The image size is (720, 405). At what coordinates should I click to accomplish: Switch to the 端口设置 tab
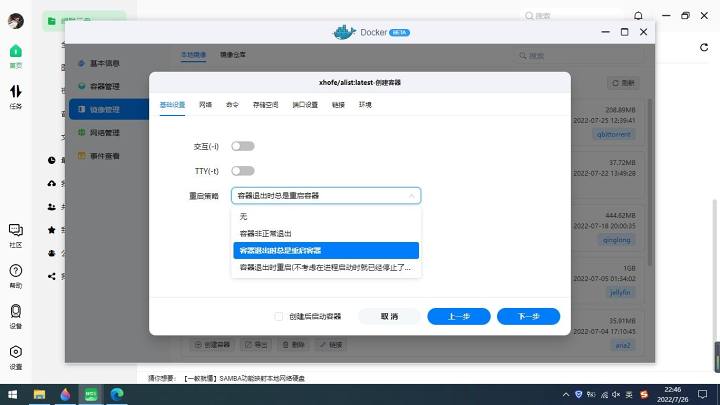click(x=305, y=105)
